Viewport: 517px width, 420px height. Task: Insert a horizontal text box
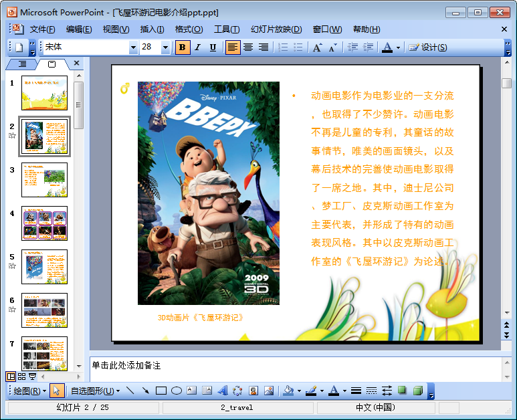pyautogui.click(x=191, y=391)
